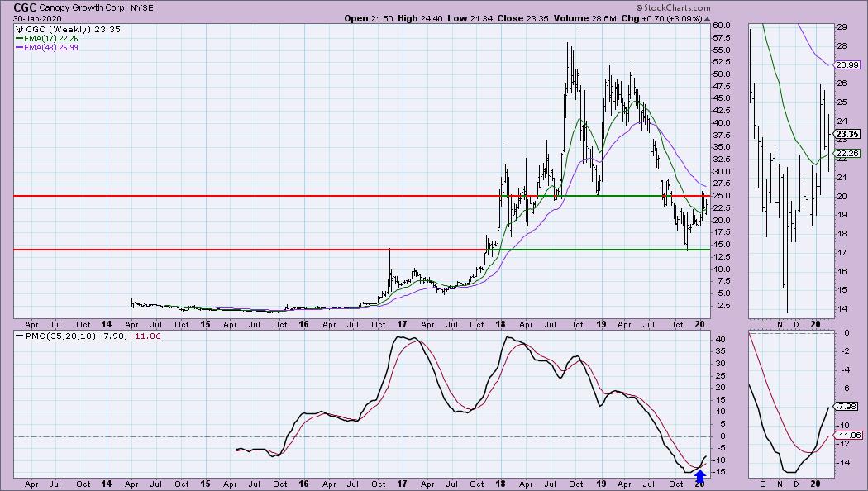Screen dimensions: 868x491
Task: Click the EMA(17) 22.26 legend text
Action: [51, 39]
